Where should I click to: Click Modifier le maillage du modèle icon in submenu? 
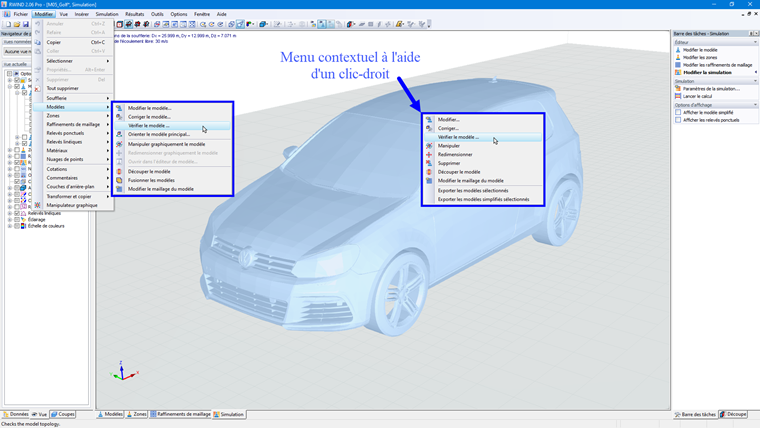(119, 189)
